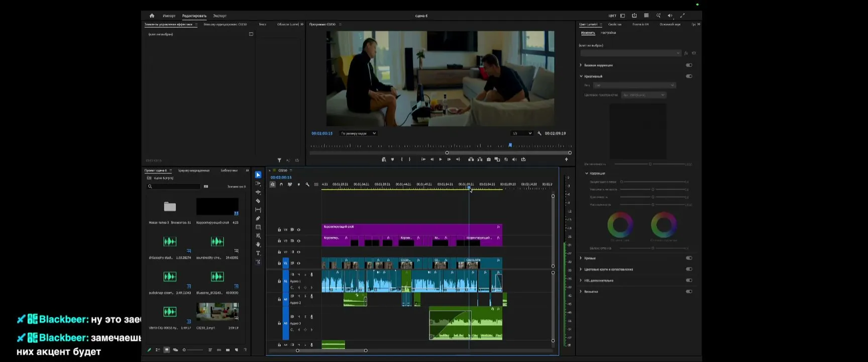Toggle lock on track V1
Image resolution: width=868 pixels, height=362 pixels.
279,263
